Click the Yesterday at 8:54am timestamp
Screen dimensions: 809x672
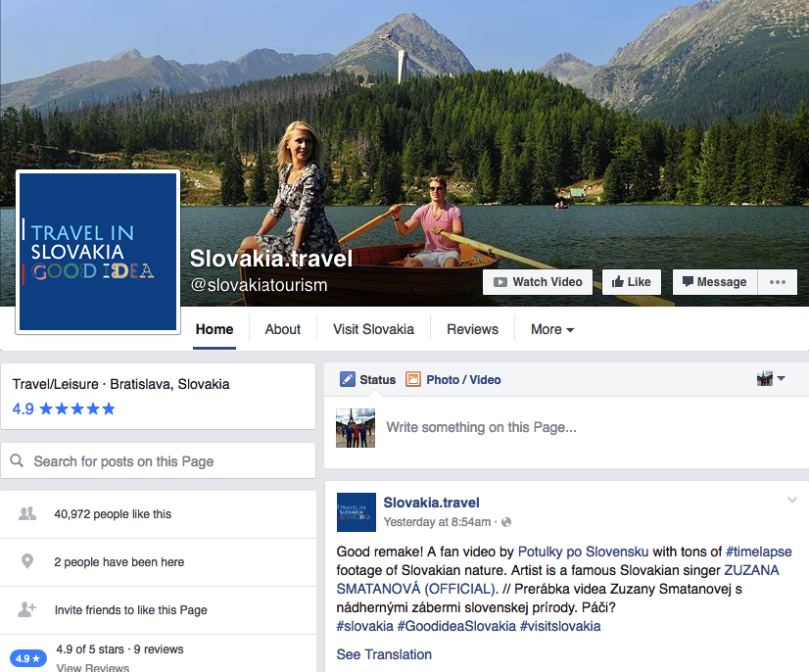(437, 522)
